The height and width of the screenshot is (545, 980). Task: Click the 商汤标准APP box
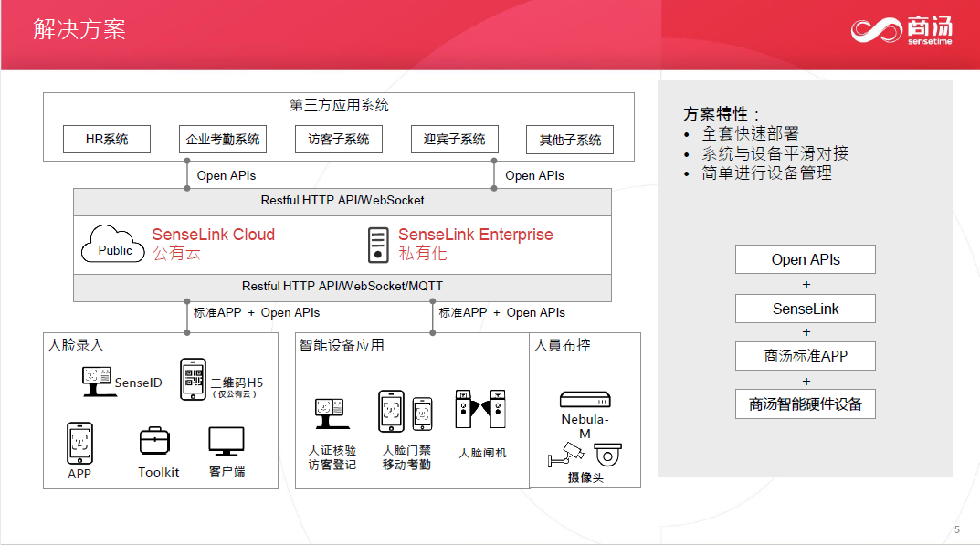pyautogui.click(x=806, y=356)
